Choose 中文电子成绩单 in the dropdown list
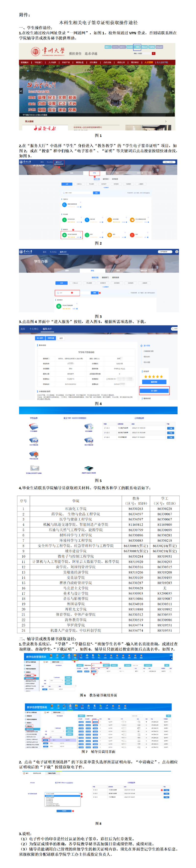Screen dimensions: 196x868 [51, 796]
